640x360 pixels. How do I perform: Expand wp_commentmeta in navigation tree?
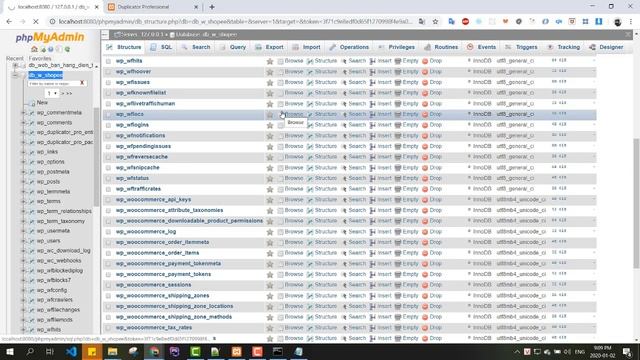point(23,113)
